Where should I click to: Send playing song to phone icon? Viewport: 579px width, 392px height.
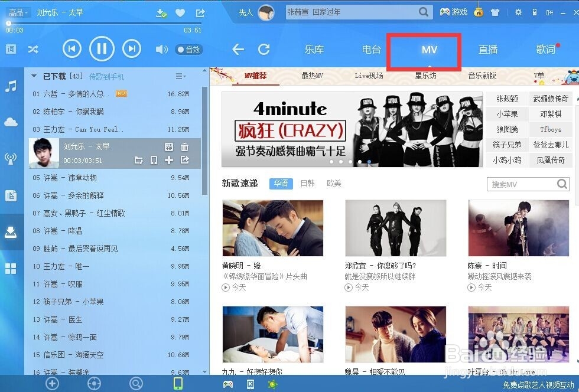click(154, 160)
